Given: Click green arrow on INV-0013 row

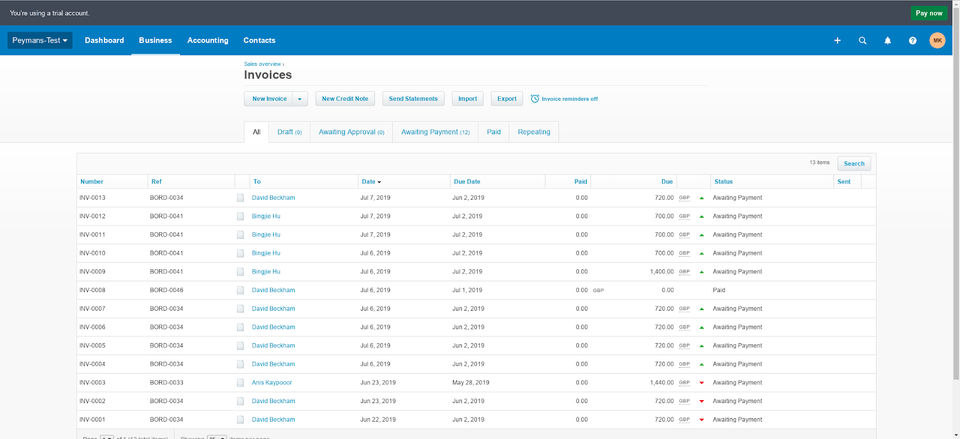Looking at the screenshot, I should point(702,198).
